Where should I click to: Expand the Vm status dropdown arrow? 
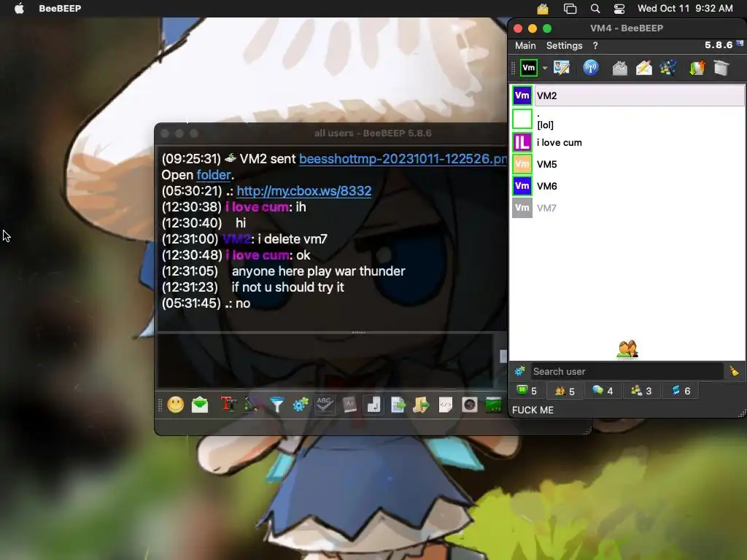(x=544, y=68)
